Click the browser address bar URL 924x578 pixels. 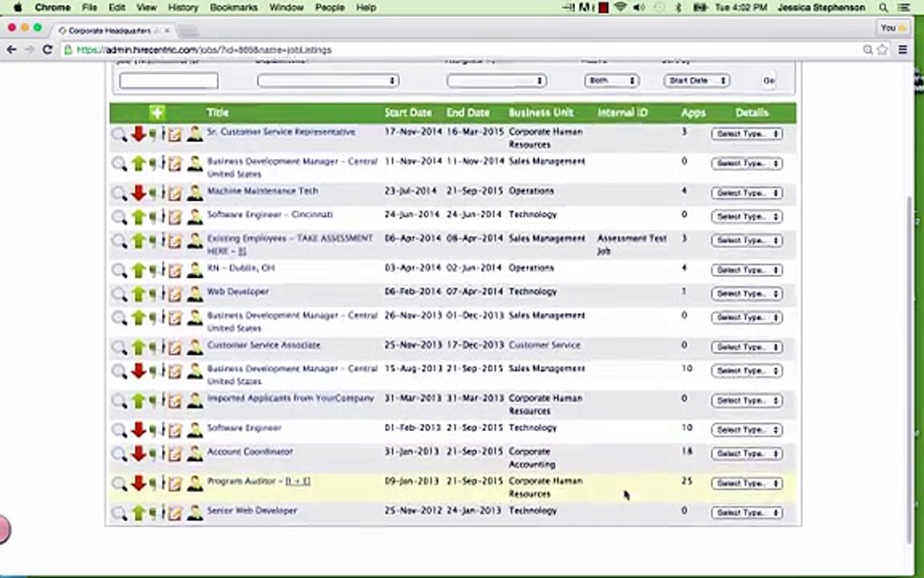(x=205, y=50)
